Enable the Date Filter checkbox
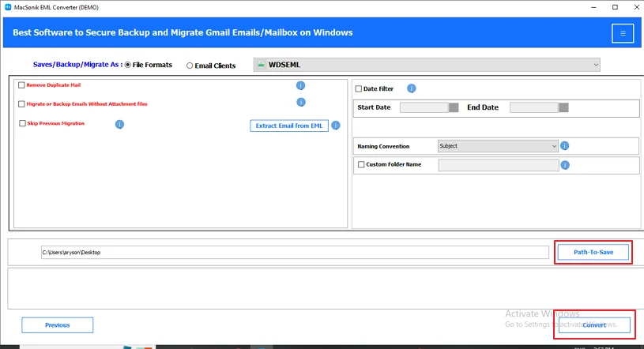 click(x=359, y=88)
